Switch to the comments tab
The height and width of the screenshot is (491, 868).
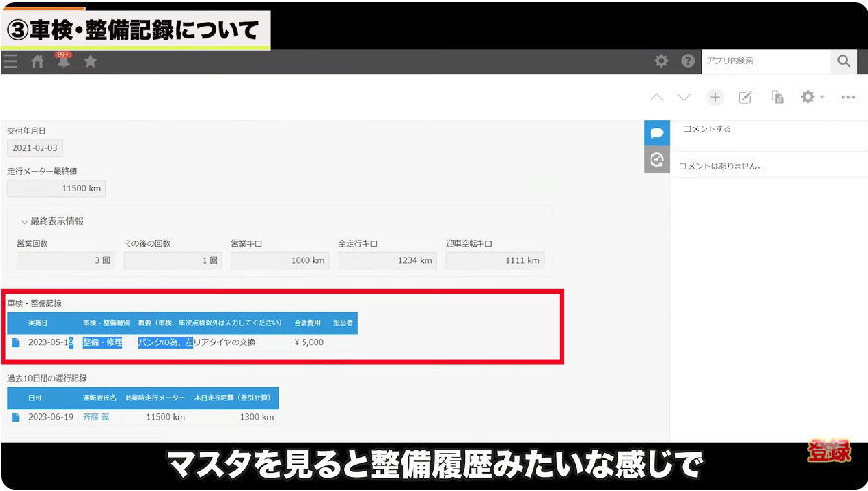coord(656,132)
